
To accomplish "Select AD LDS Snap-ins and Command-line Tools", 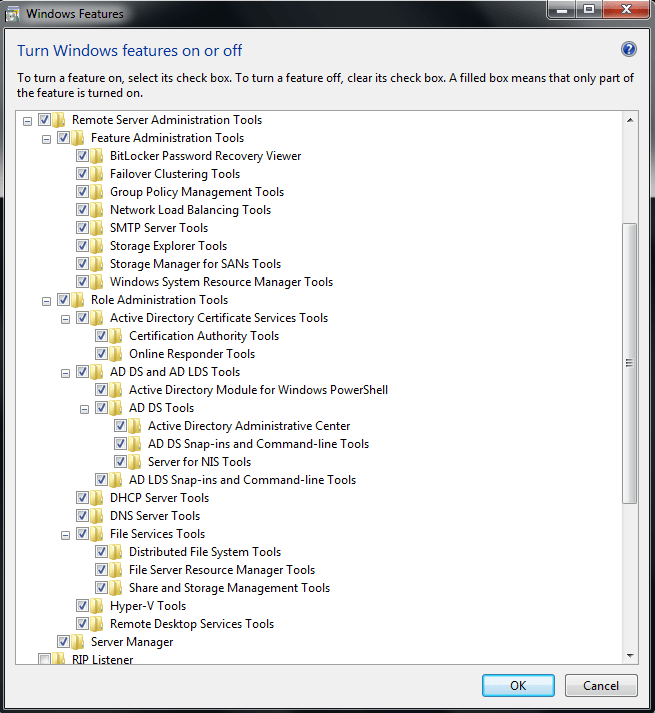I will (x=242, y=480).
